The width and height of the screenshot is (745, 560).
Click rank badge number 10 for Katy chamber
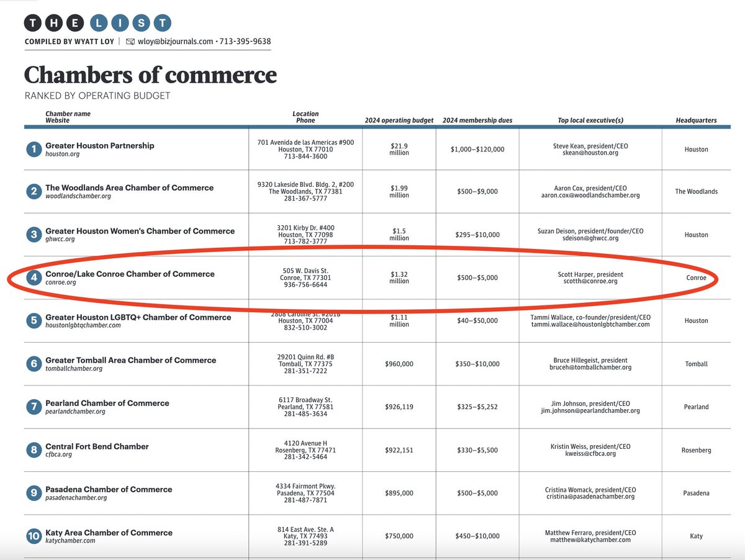[34, 536]
